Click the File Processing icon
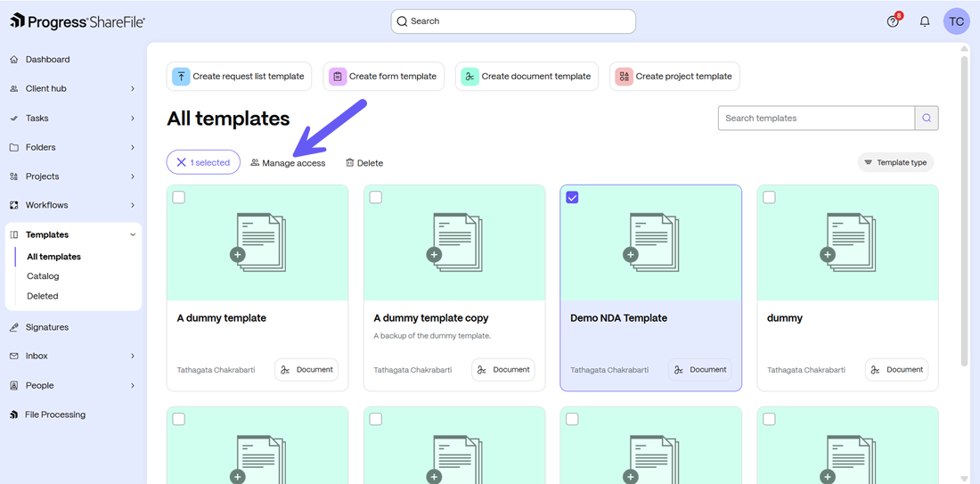This screenshot has height=484, width=980. (13, 414)
